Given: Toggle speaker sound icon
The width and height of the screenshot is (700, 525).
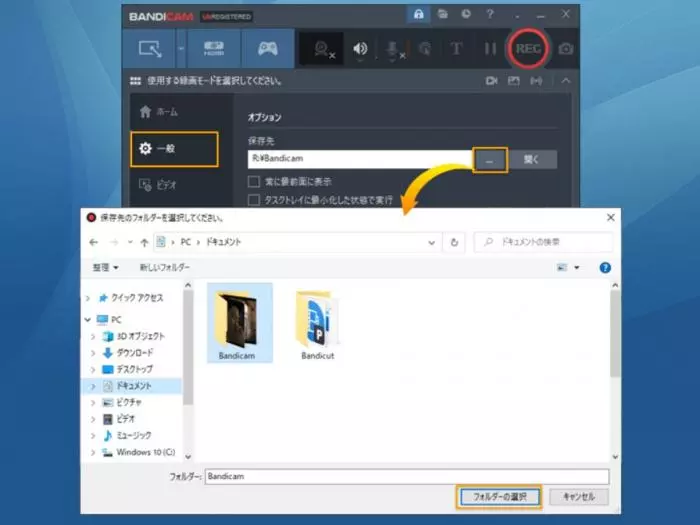Looking at the screenshot, I should click(x=360, y=49).
